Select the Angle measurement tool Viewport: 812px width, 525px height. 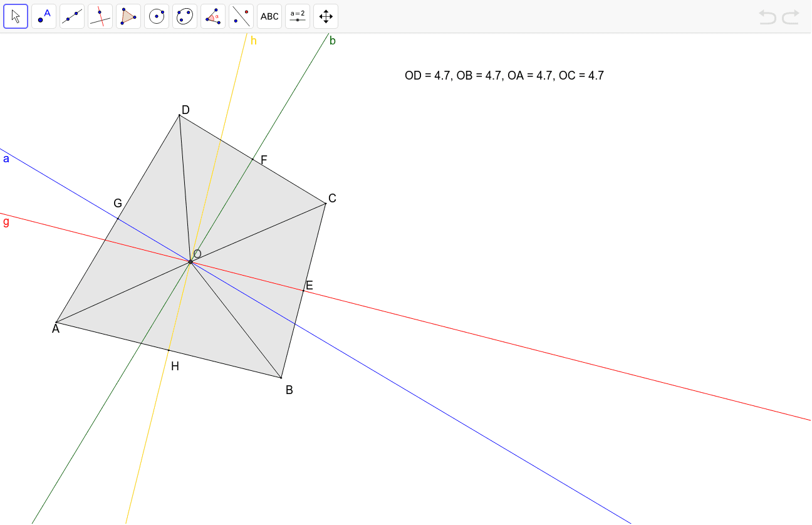(x=213, y=16)
